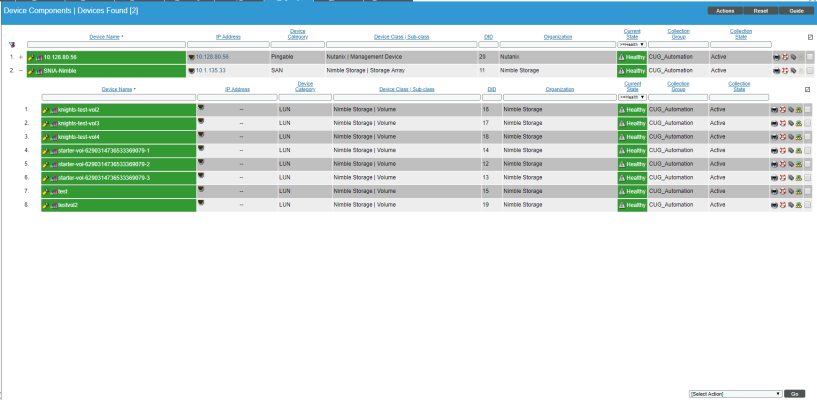The image size is (817, 400).
Task: Click yellow device icon in starter-vol-...-1 row
Action: [x=798, y=151]
